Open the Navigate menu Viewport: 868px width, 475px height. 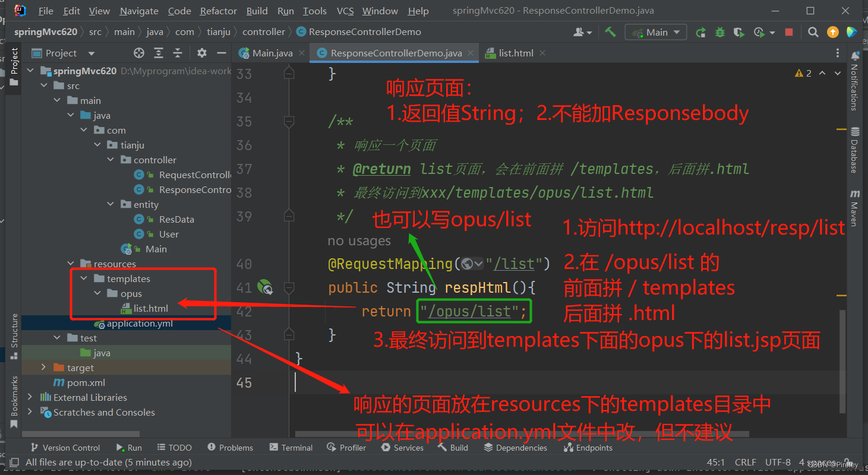pyautogui.click(x=139, y=11)
